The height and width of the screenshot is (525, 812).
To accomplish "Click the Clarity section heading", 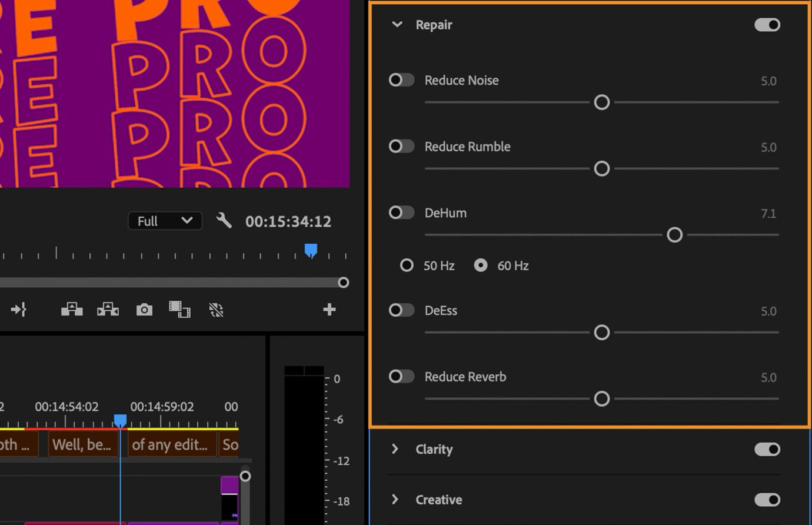I will [434, 449].
